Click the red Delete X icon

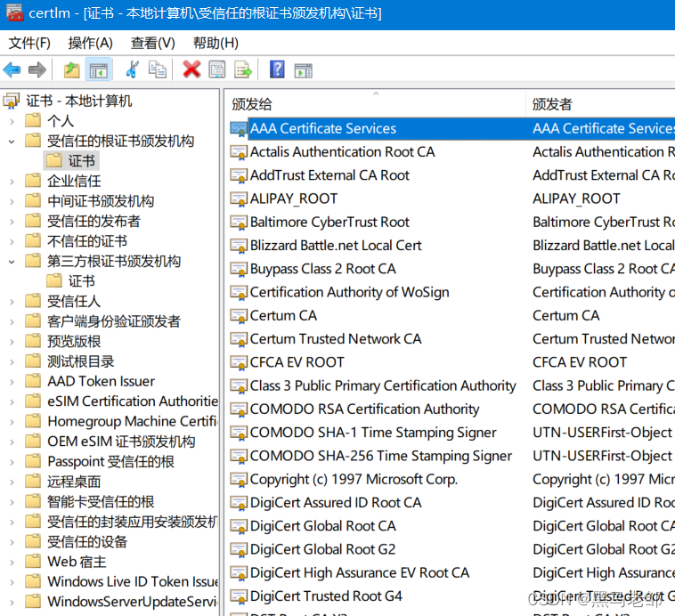coord(191,69)
